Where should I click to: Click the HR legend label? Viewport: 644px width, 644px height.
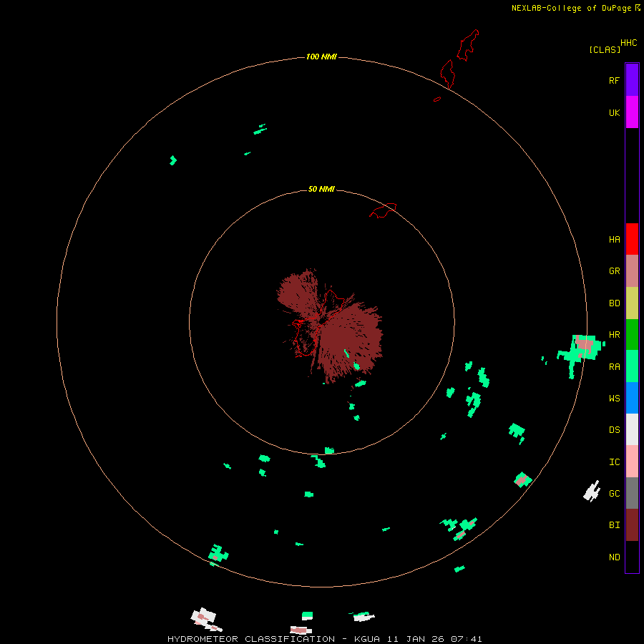pyautogui.click(x=615, y=335)
